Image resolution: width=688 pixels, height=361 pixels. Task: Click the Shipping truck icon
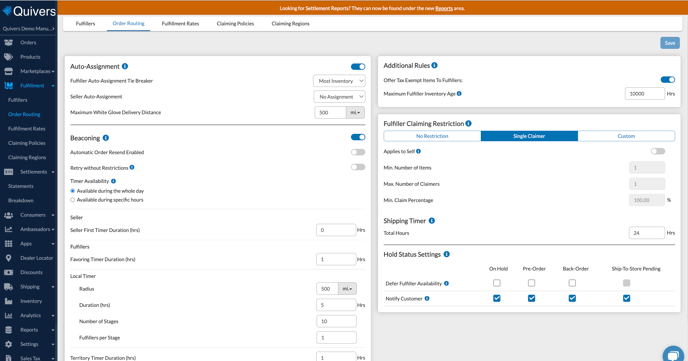[x=8, y=287]
